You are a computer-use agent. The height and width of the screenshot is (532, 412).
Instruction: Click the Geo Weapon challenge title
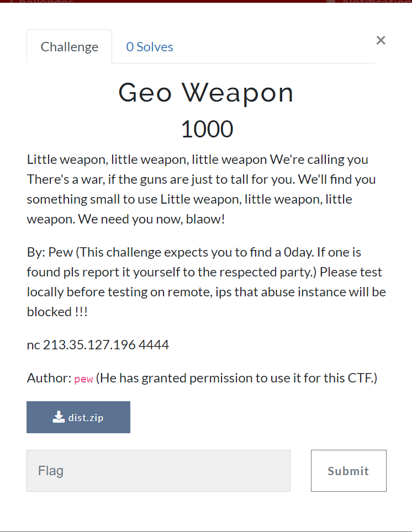pyautogui.click(x=206, y=93)
